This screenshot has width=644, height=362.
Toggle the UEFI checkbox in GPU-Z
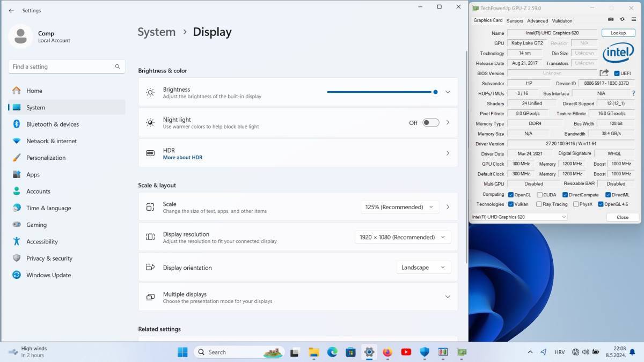pyautogui.click(x=617, y=73)
